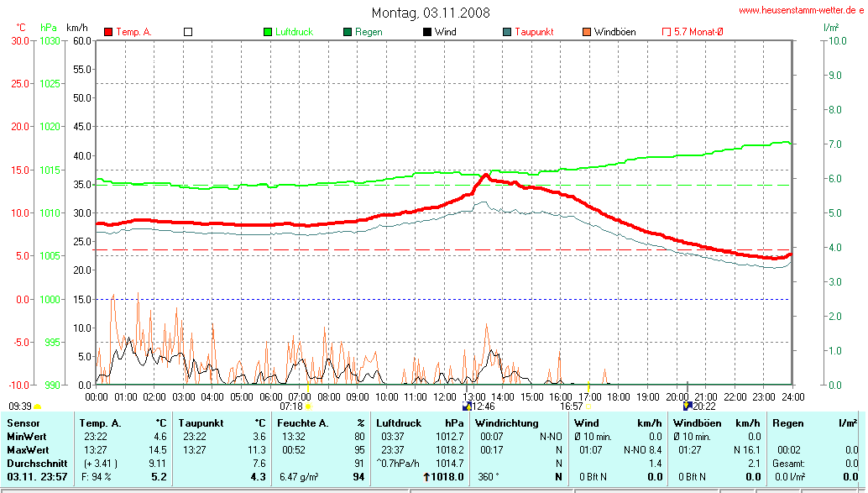
Task: Click the moonrise icon at 12:46
Action: coord(466,406)
